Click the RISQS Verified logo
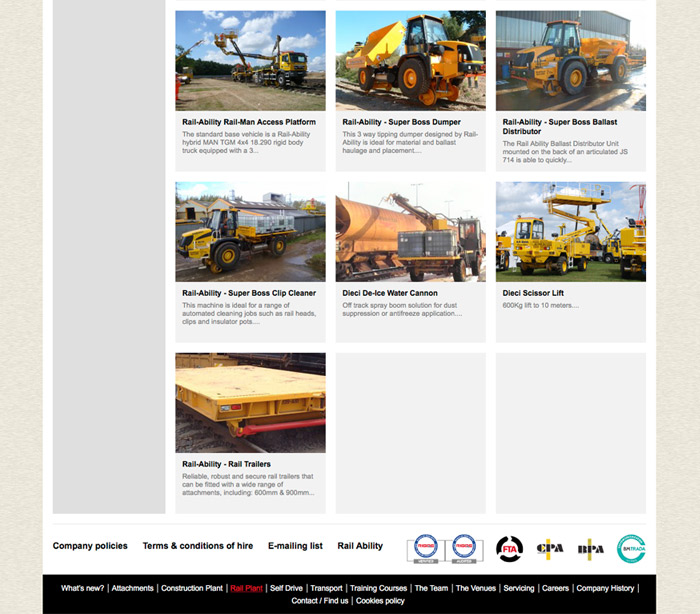 tap(425, 549)
